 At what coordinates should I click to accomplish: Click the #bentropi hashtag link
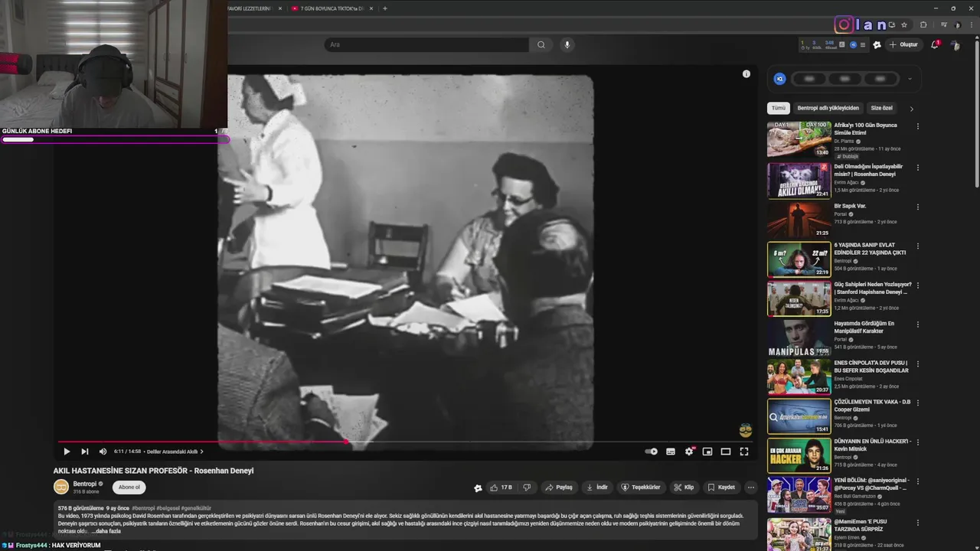[144, 508]
